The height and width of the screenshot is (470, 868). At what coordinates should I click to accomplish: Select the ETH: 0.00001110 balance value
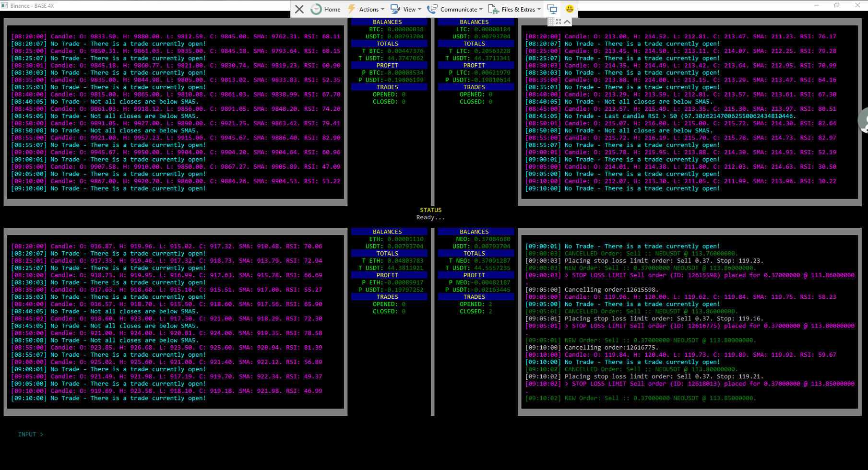396,239
